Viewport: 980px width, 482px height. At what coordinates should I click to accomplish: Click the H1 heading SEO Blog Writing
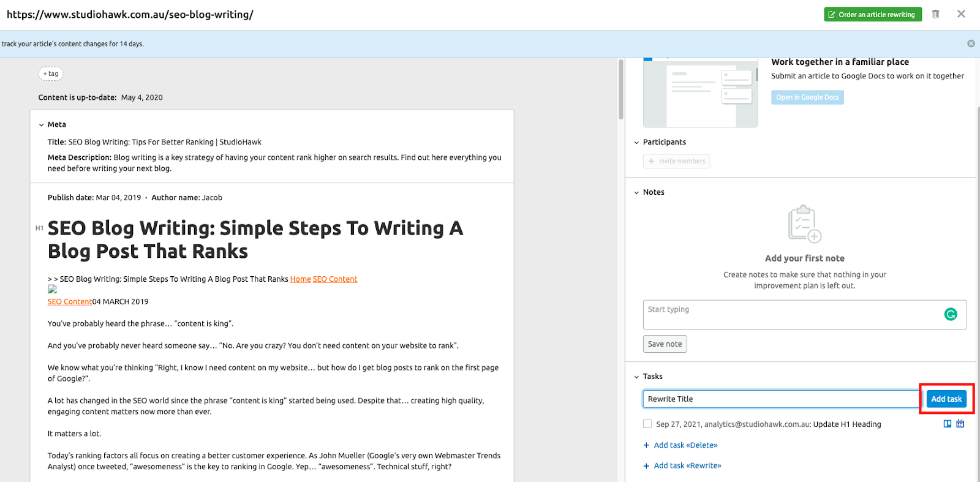coord(255,239)
